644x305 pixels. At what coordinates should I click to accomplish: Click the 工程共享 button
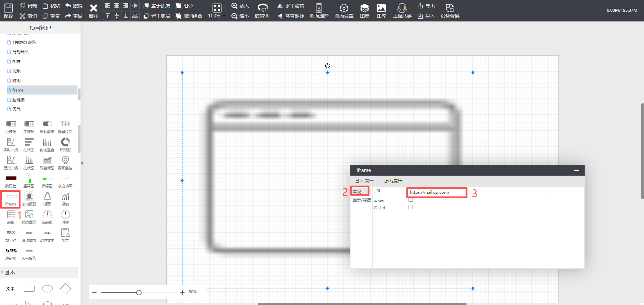click(x=402, y=10)
